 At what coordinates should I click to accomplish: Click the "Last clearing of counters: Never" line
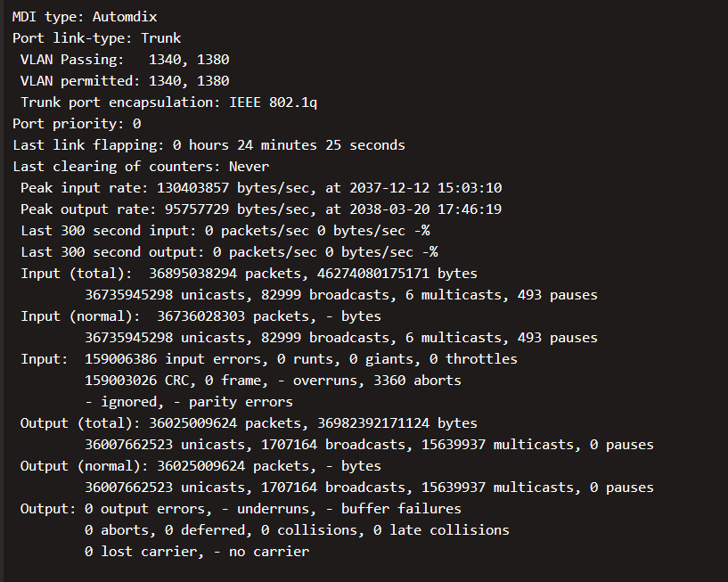point(141,167)
